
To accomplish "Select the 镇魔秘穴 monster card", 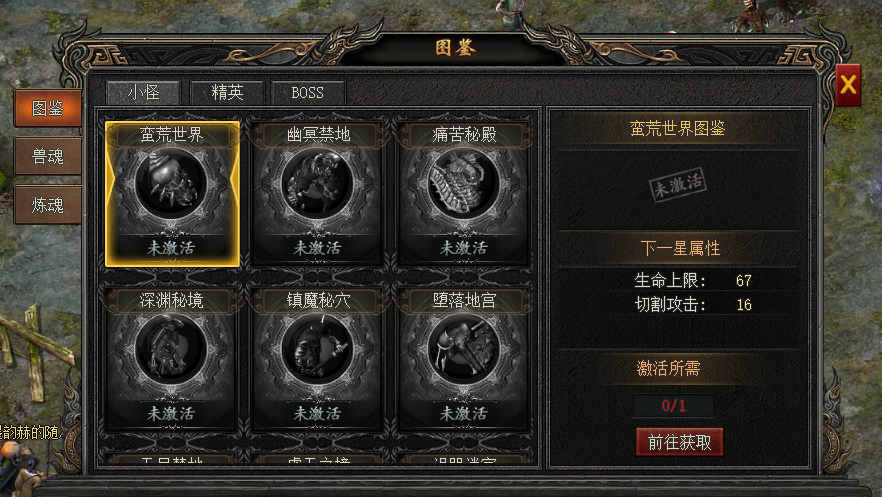I will tap(318, 360).
